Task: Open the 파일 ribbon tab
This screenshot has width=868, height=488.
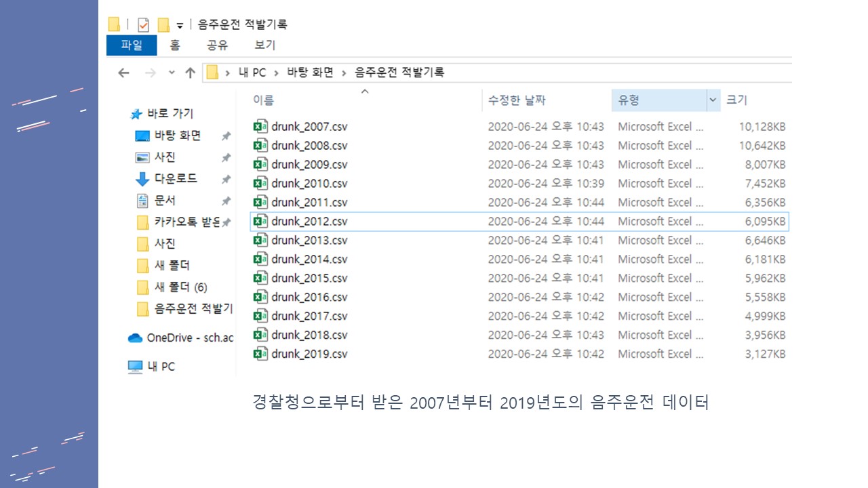Action: (132, 45)
